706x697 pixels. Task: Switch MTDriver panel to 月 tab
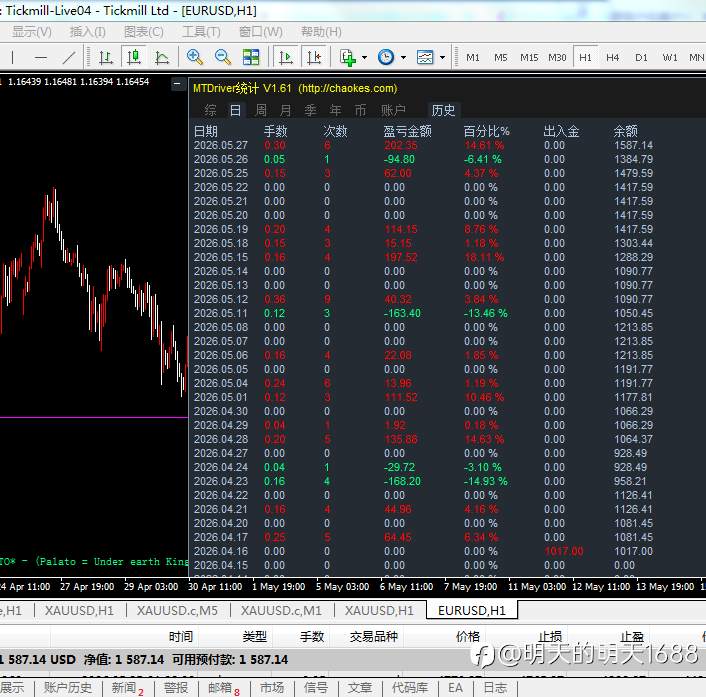pos(285,110)
